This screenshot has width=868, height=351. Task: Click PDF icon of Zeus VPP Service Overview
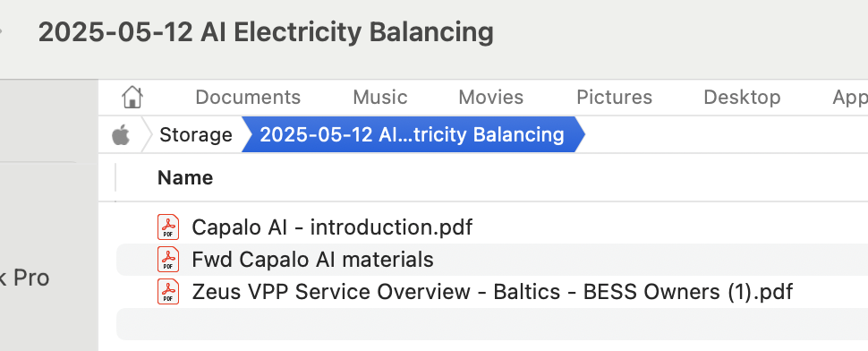click(168, 291)
